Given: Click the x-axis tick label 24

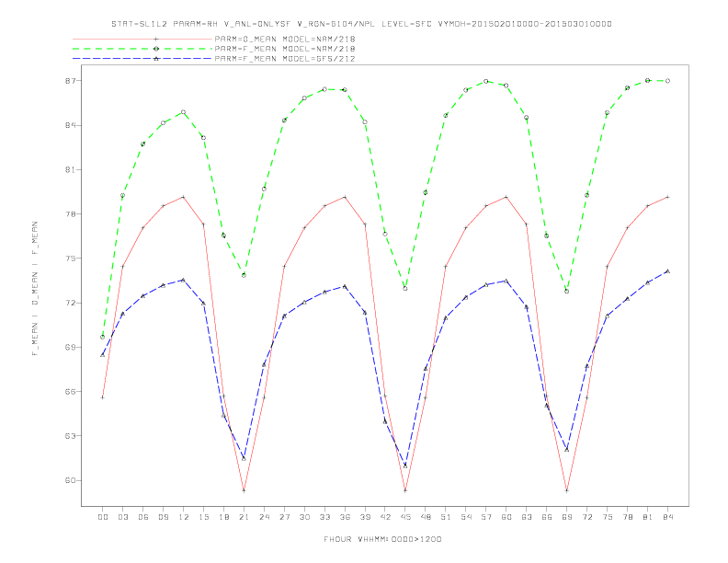Looking at the screenshot, I should point(264,517).
